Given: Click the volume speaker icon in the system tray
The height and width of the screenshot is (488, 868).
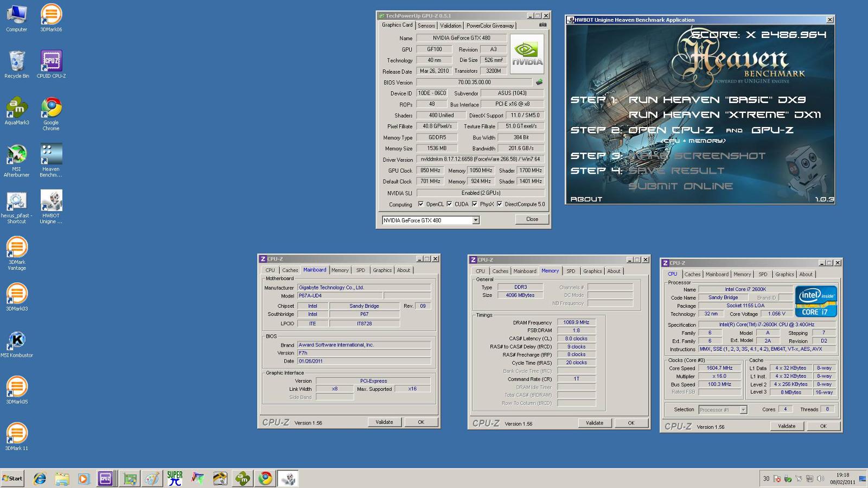Looking at the screenshot, I should (x=820, y=479).
